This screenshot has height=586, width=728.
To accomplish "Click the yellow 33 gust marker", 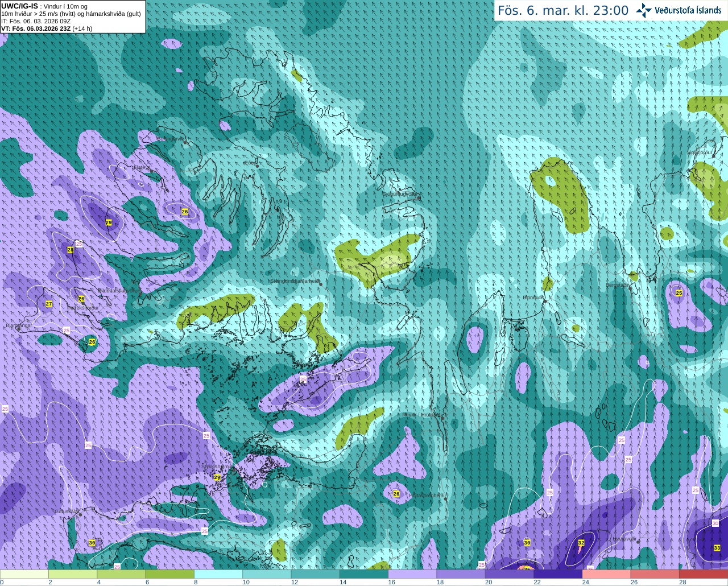I will (x=717, y=548).
